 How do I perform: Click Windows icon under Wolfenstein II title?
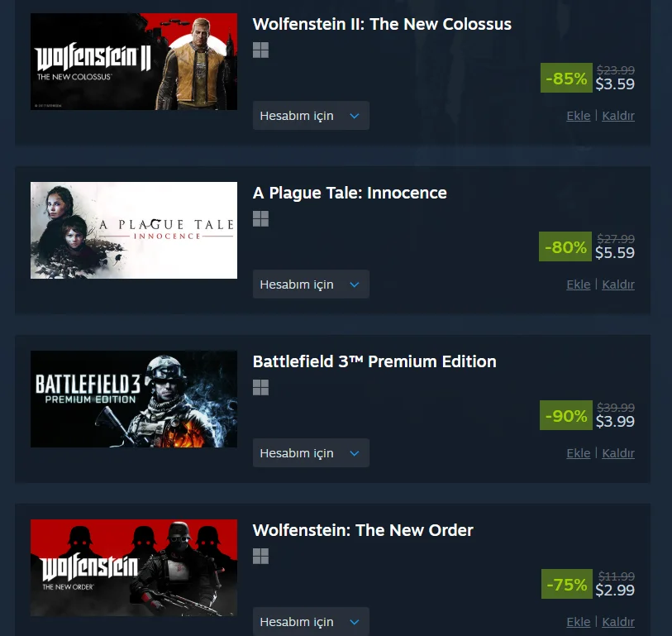(260, 50)
